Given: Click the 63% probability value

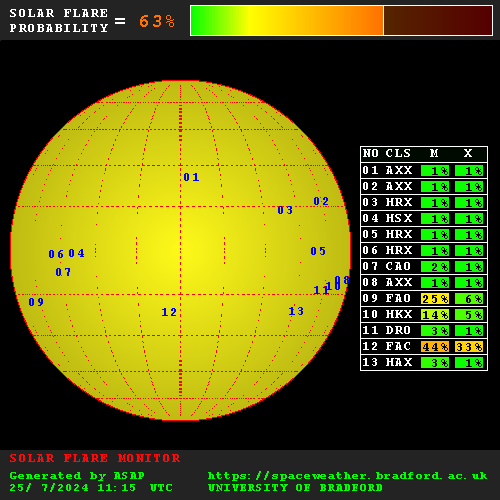Looking at the screenshot, I should (157, 21).
